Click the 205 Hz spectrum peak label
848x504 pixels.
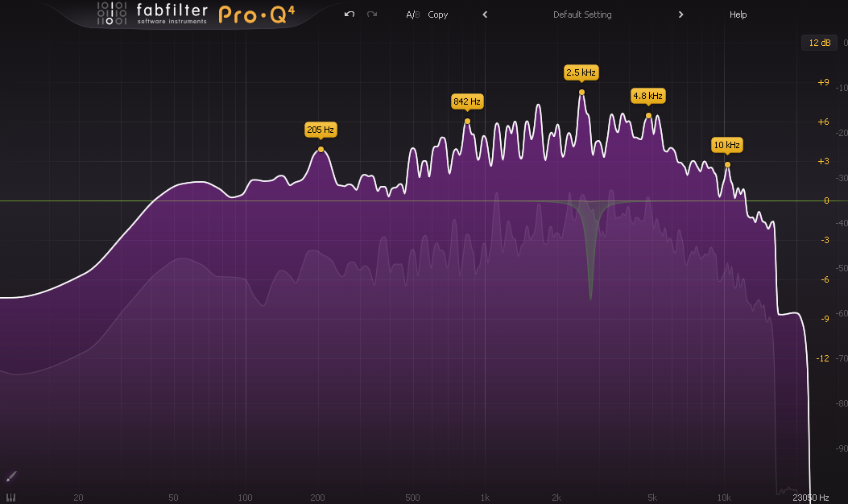321,130
